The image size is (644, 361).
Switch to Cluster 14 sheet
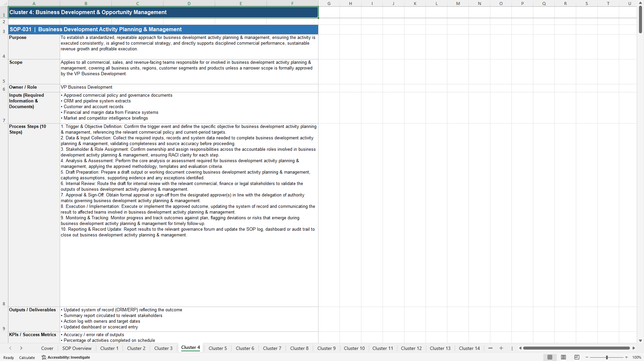click(469, 348)
